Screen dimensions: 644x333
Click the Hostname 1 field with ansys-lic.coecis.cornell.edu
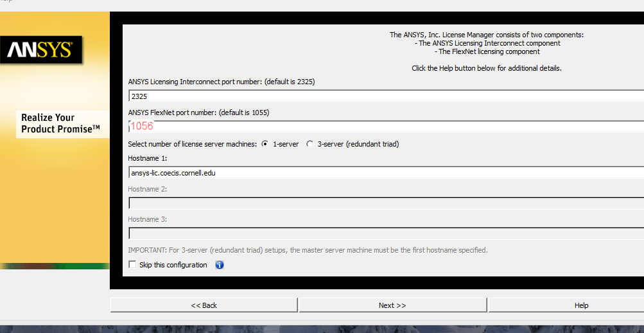(386, 173)
